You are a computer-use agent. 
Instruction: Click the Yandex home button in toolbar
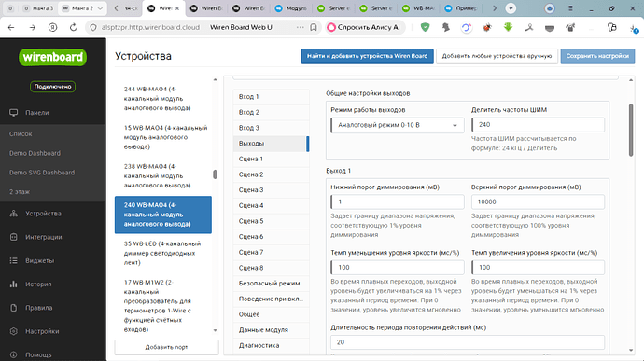click(x=52, y=27)
